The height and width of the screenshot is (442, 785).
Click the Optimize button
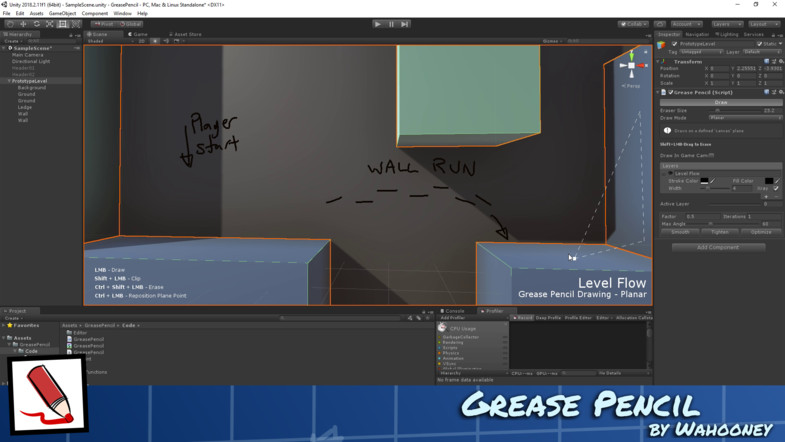tap(761, 232)
